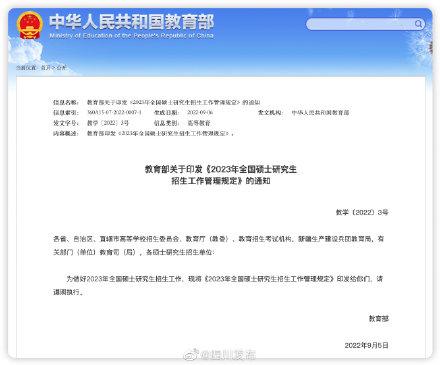Click the body paragraph starting 为做好2023年
Screen dimensions: 440x365
[218, 285]
